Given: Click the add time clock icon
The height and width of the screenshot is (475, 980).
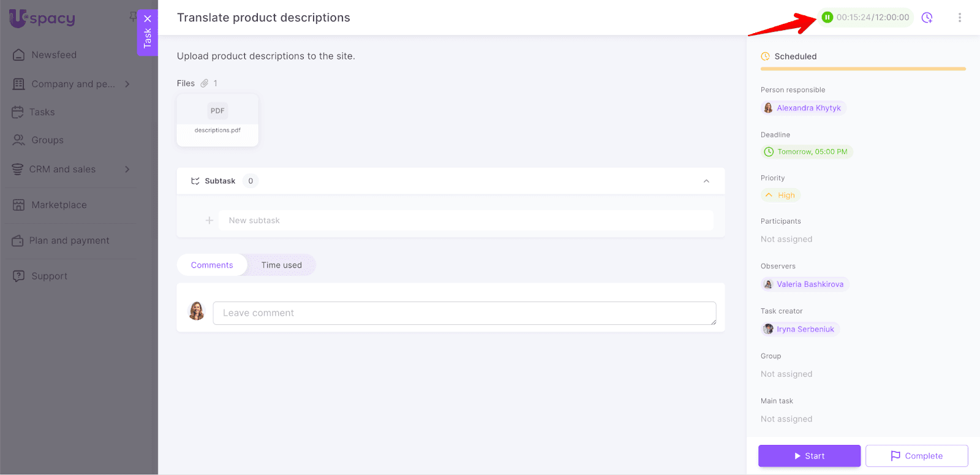Looking at the screenshot, I should pyautogui.click(x=927, y=18).
